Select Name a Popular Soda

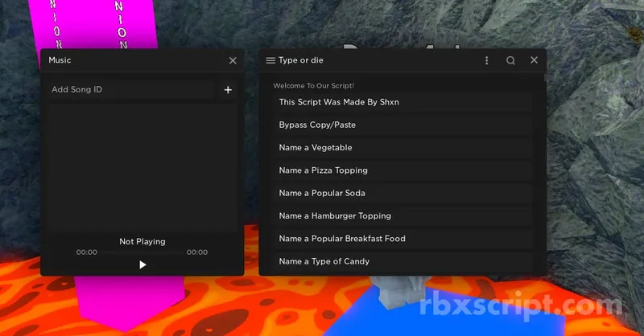click(402, 193)
